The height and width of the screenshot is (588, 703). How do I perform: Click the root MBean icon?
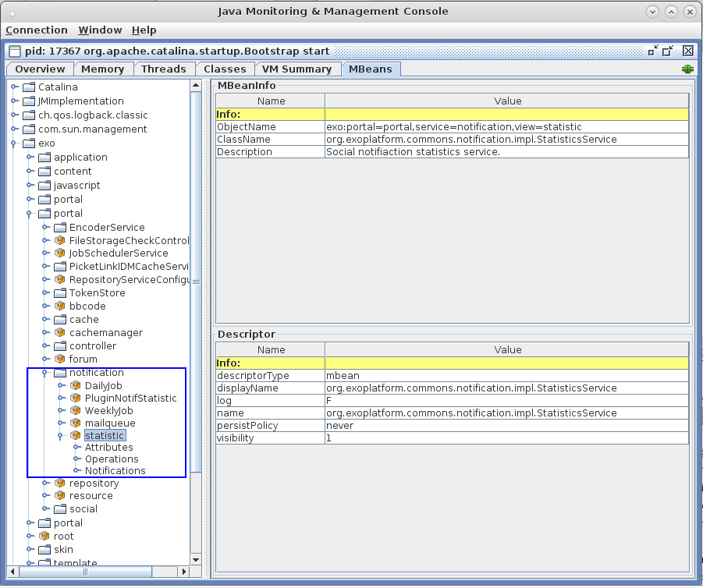44,536
